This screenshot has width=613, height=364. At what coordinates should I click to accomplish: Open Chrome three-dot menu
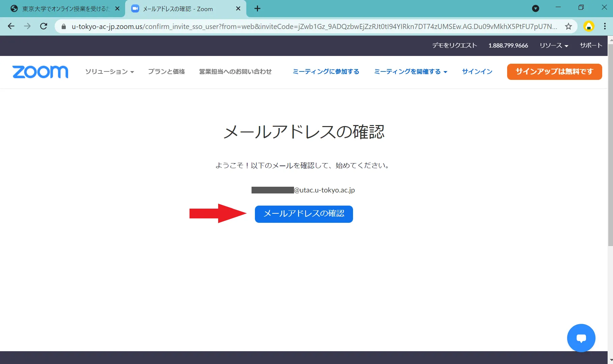pos(605,26)
